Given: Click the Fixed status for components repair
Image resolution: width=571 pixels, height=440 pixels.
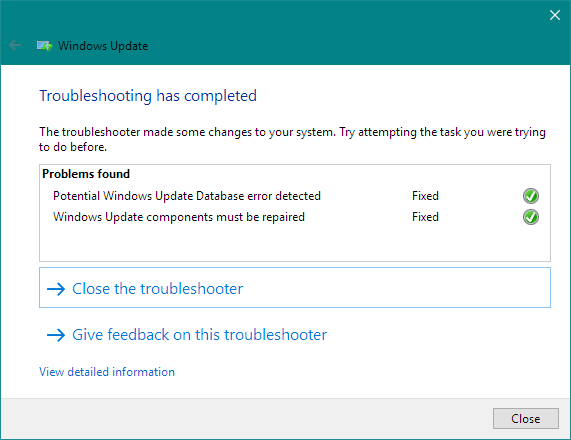Looking at the screenshot, I should [x=425, y=217].
